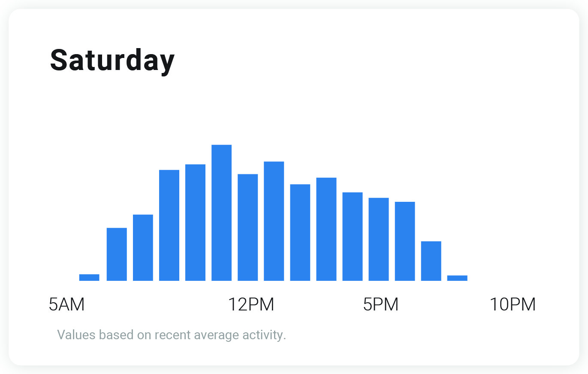
Task: Click the 7AM activity bar
Action: (117, 254)
